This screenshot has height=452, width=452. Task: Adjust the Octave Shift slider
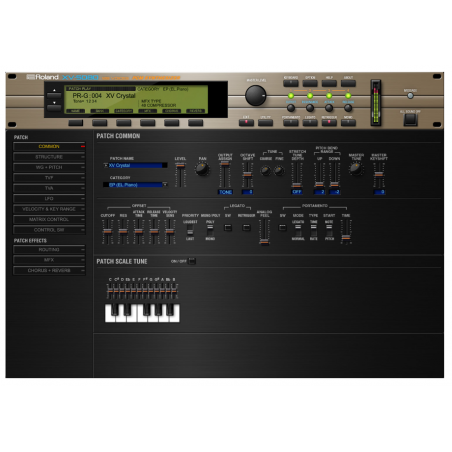[x=247, y=174]
